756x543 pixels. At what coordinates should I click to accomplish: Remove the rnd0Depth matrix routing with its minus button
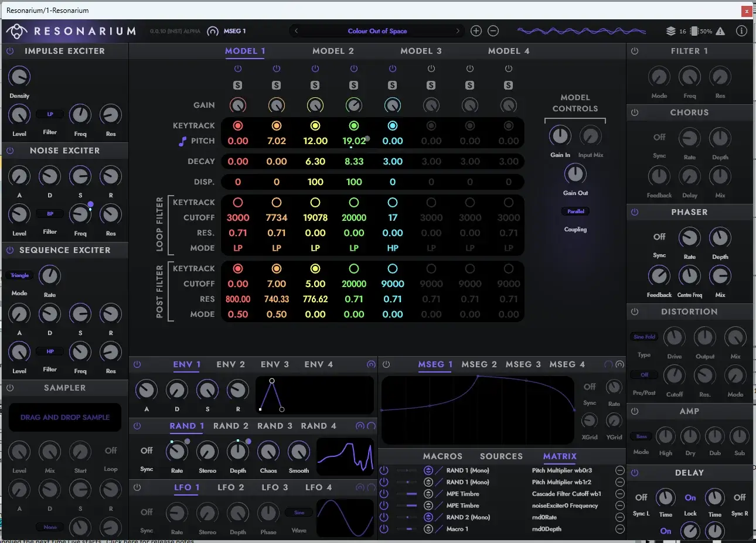click(619, 528)
